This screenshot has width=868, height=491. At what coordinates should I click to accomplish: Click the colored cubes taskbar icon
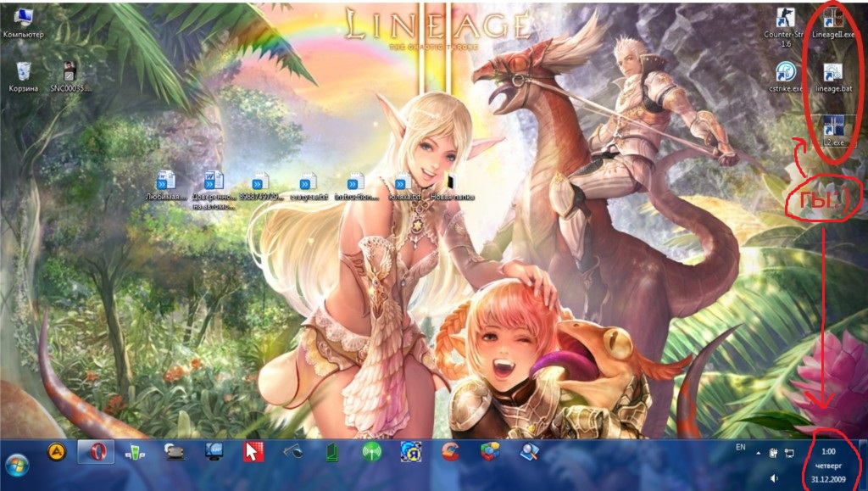coord(490,452)
